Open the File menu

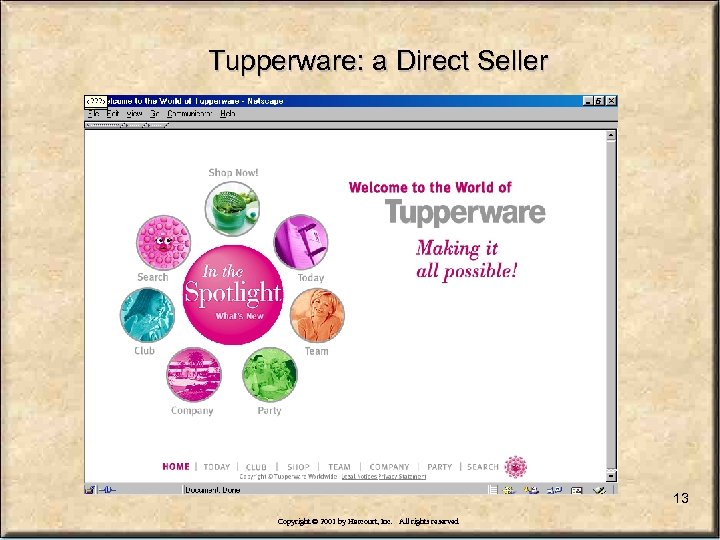[x=94, y=113]
